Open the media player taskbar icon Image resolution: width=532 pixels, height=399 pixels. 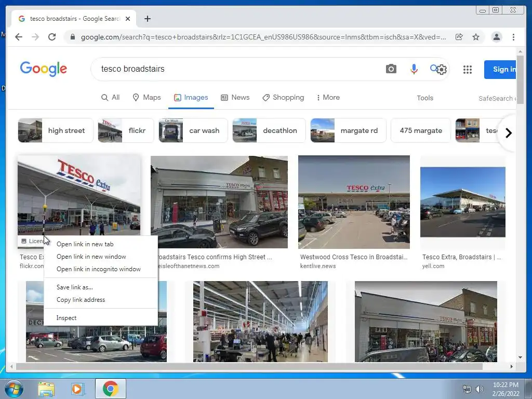pos(77,389)
